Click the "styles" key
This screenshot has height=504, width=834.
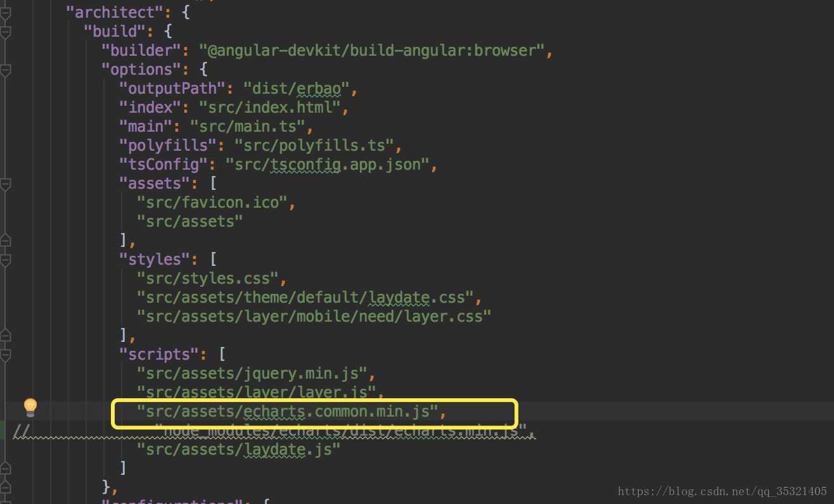155,259
